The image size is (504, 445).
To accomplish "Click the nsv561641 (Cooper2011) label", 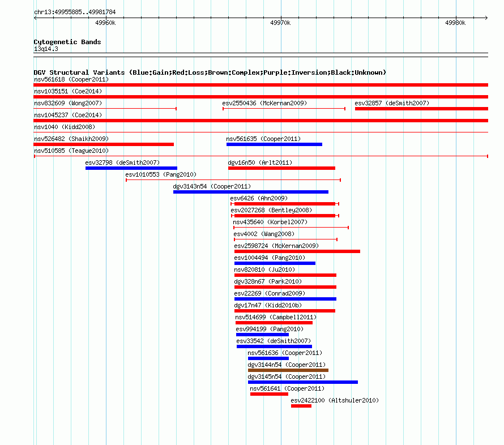I will [x=287, y=388].
